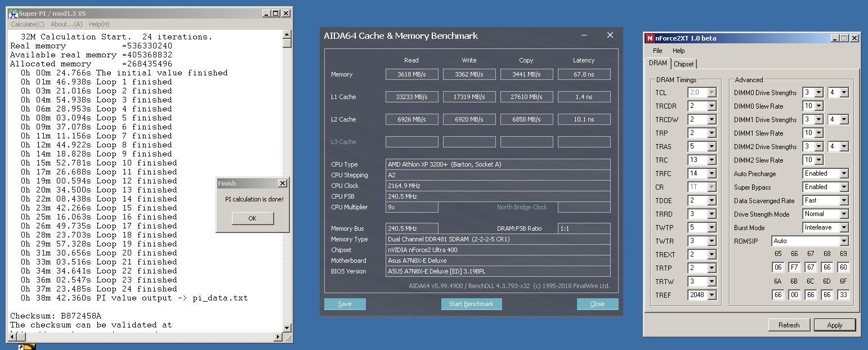Click Start Benchmark in AIDA64
The width and height of the screenshot is (868, 350).
coord(471,304)
